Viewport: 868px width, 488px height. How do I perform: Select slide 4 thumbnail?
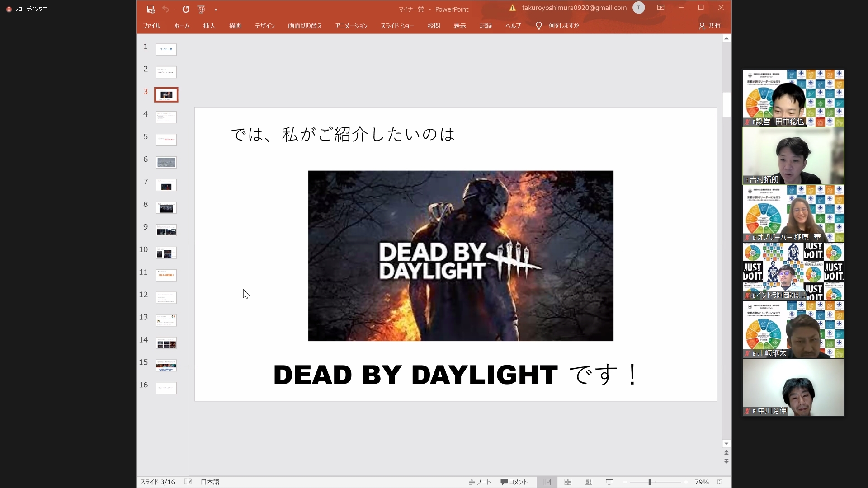pyautogui.click(x=166, y=117)
